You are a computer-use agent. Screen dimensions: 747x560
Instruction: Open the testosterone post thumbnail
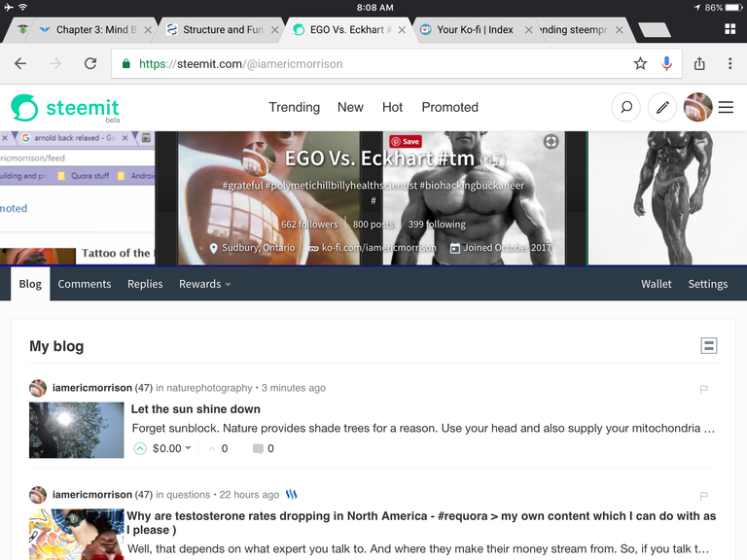[76, 535]
